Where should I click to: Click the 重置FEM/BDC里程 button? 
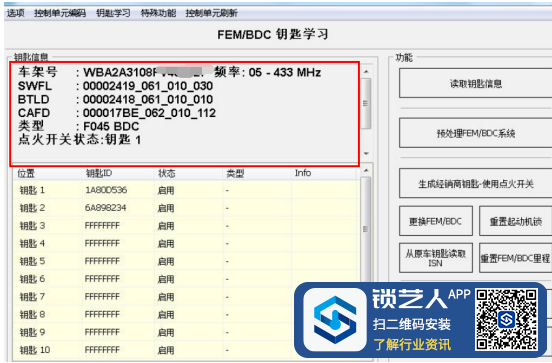click(x=515, y=258)
